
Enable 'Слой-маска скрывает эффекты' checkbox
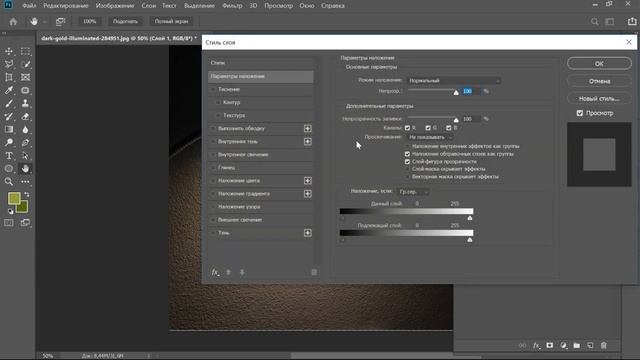(x=407, y=169)
